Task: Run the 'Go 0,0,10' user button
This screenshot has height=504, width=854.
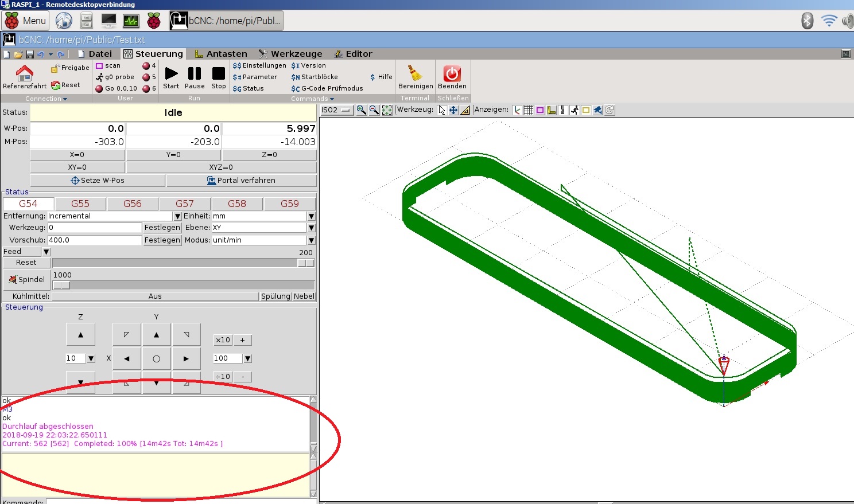Action: pyautogui.click(x=117, y=88)
